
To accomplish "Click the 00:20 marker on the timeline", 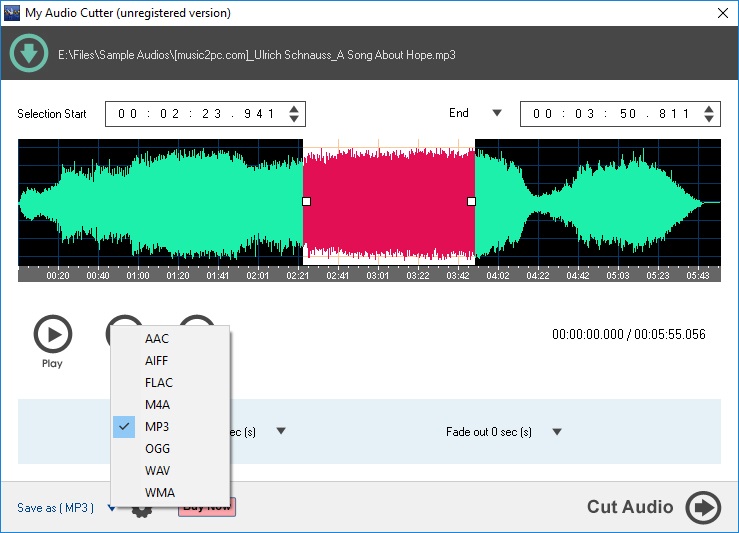I will tap(57, 275).
